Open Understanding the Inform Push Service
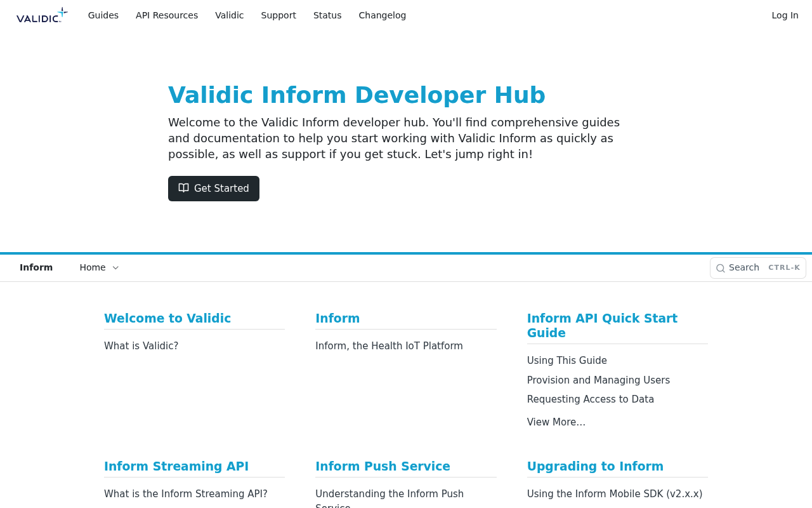Screen dimensions: 812x508 click(x=390, y=498)
